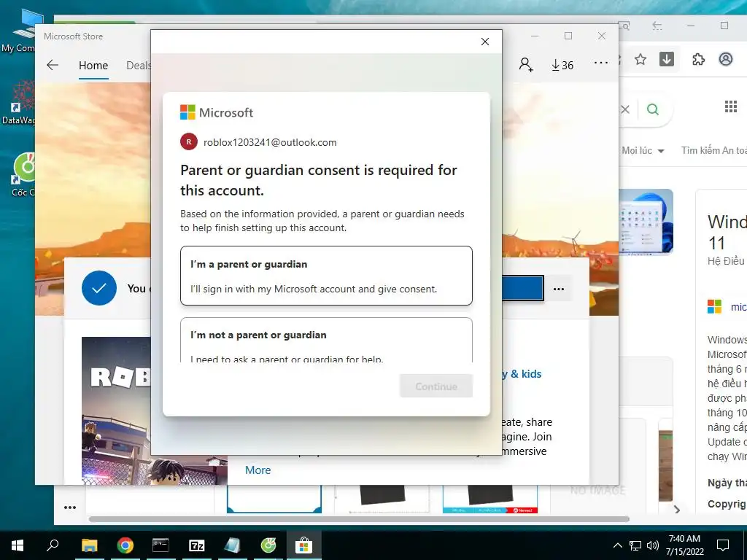Expand the "Mọi lúc" time filter dropdown
The image size is (747, 560).
point(643,150)
